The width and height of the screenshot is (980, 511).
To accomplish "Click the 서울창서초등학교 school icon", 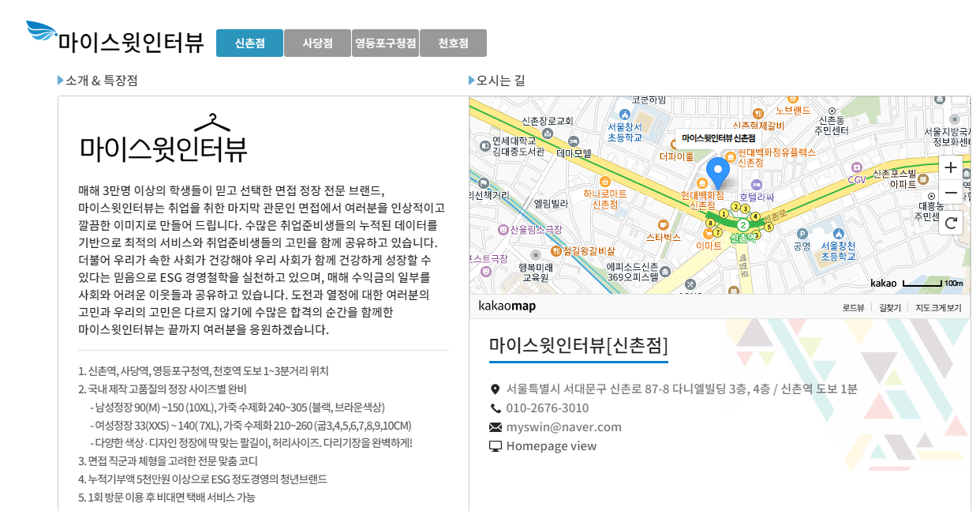I will [x=625, y=115].
